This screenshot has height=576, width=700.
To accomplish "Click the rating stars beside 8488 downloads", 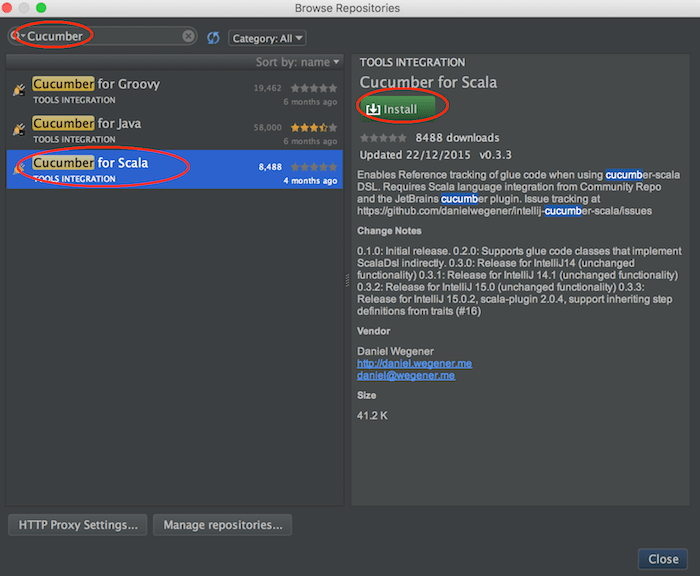I will click(x=383, y=138).
